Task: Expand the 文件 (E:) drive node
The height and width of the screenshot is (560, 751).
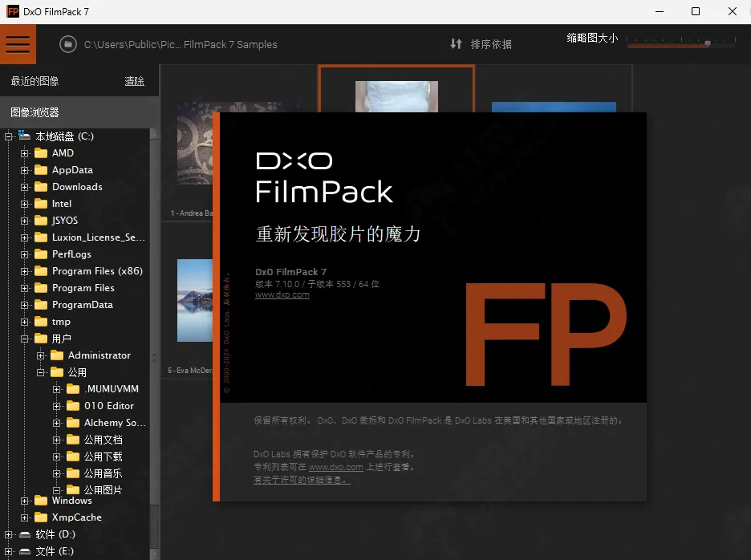Action: [8, 551]
